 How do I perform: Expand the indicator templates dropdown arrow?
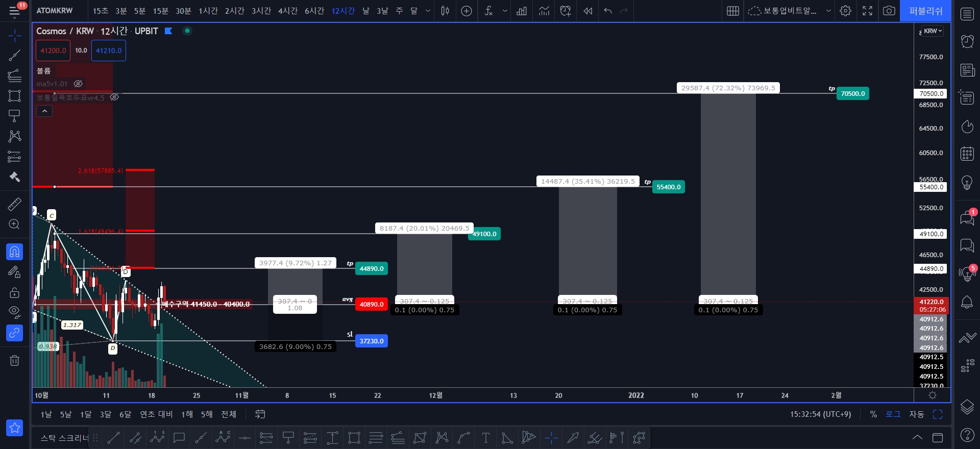pos(505,11)
